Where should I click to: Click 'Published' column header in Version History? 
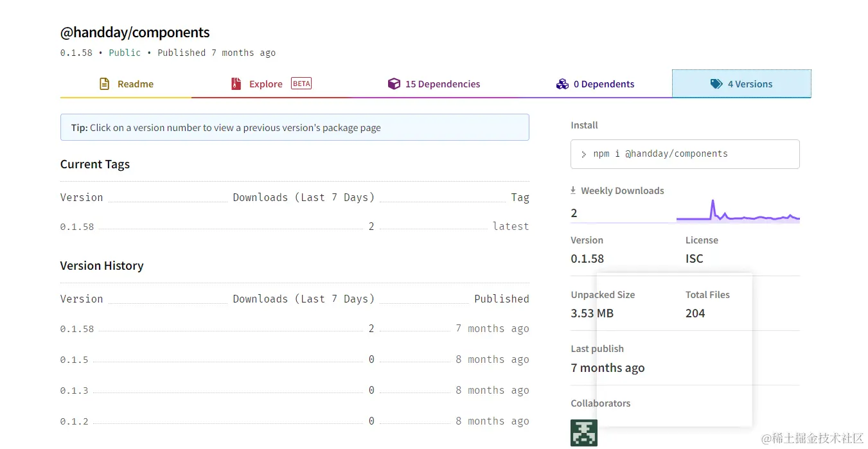click(x=502, y=299)
